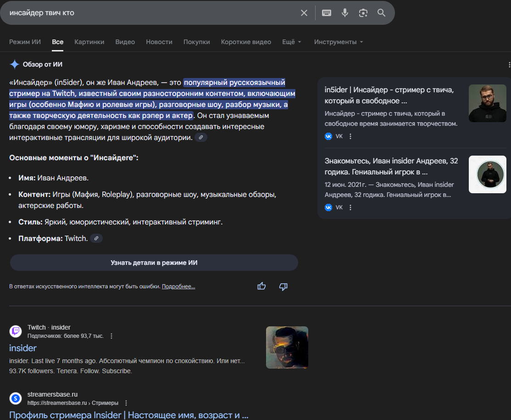Open the on-screen keyboard input tool
The width and height of the screenshot is (511, 420).
pos(326,13)
